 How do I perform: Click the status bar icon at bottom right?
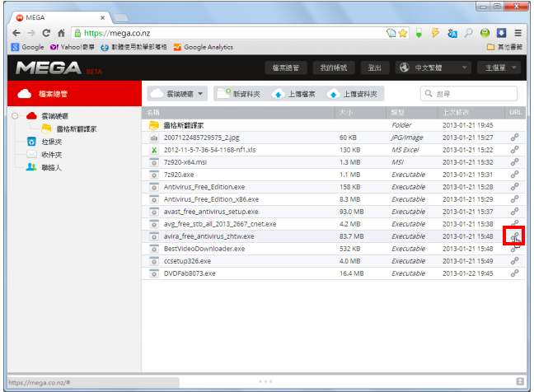tap(520, 381)
